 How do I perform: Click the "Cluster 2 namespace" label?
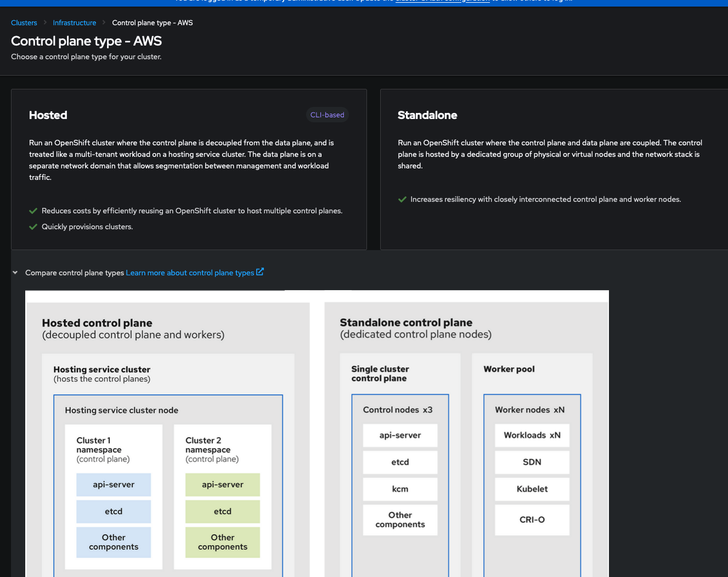click(x=208, y=445)
